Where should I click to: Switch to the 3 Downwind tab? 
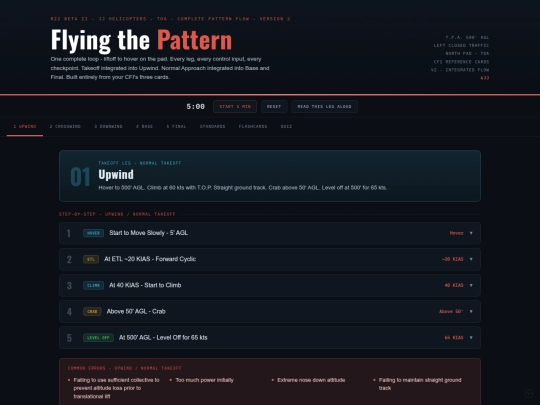(108, 127)
